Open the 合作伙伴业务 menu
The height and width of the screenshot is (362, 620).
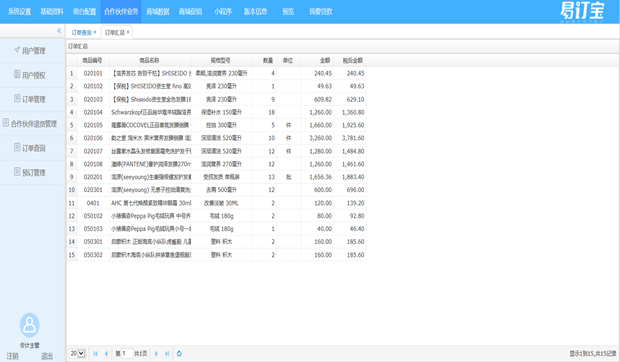click(x=121, y=11)
